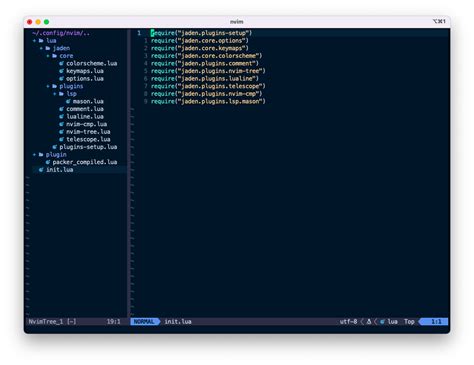The width and height of the screenshot is (474, 365).
Task: Click the plugin folder icon
Action: (x=41, y=155)
